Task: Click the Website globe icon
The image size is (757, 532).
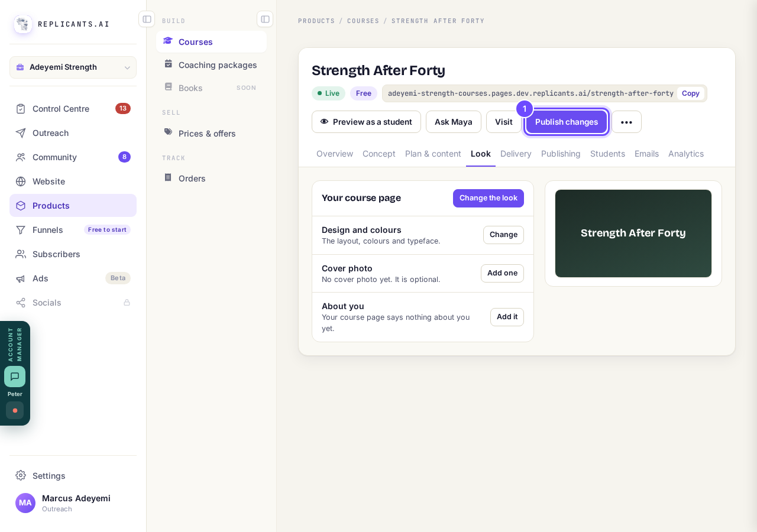Action: pyautogui.click(x=21, y=181)
